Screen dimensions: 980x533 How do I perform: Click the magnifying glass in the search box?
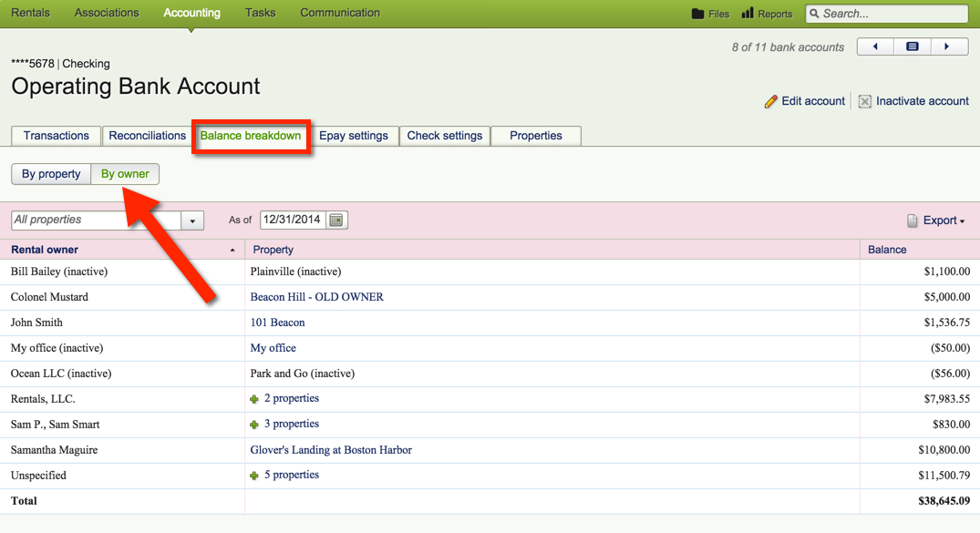tap(816, 13)
